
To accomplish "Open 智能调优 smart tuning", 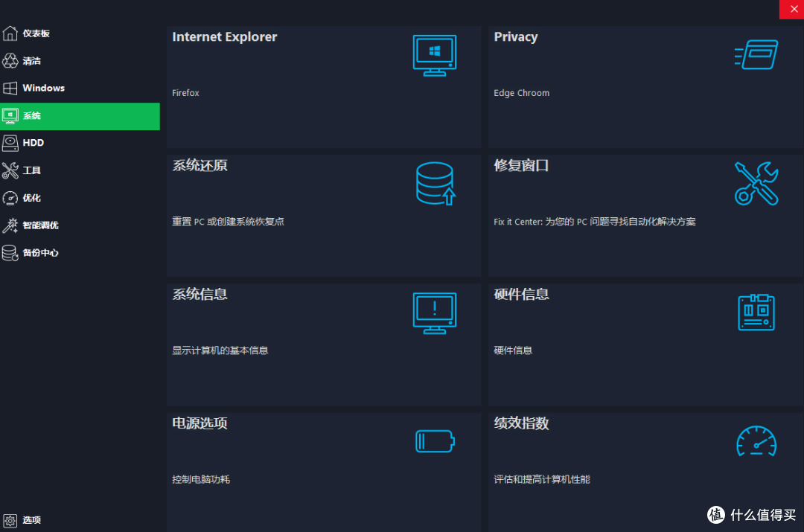I will click(x=80, y=225).
